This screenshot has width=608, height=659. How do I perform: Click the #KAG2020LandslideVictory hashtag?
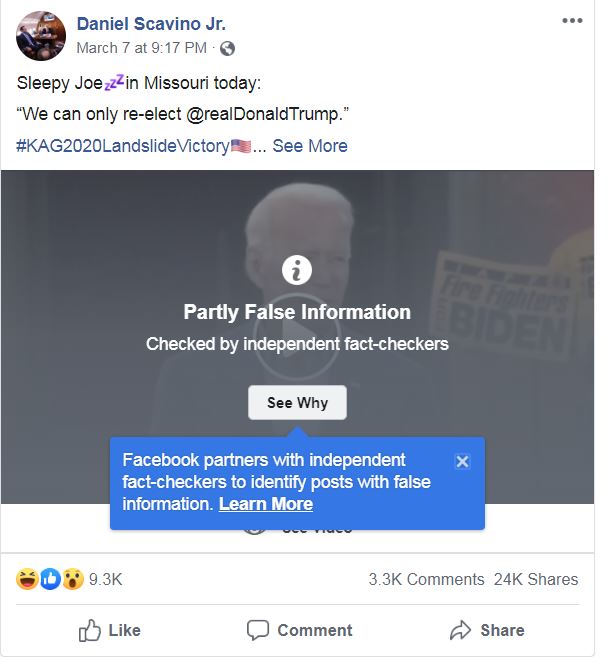point(121,145)
